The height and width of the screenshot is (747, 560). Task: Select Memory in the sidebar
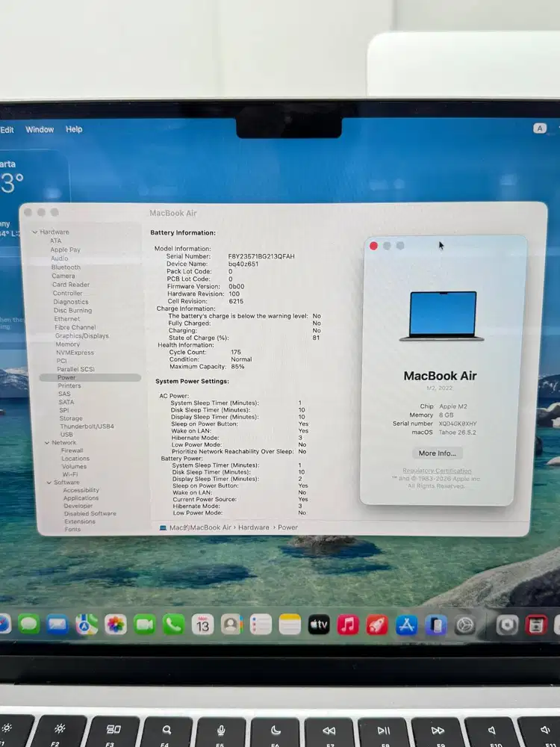pos(68,344)
